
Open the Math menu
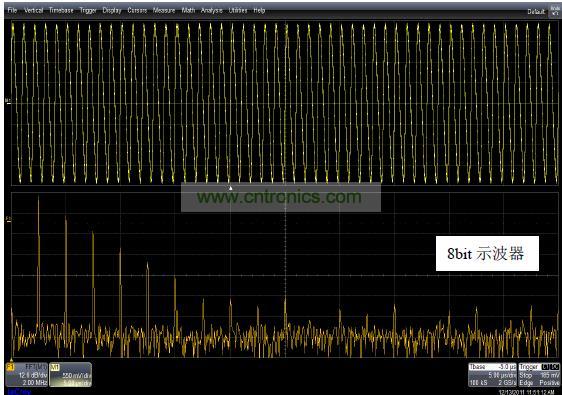[x=188, y=10]
